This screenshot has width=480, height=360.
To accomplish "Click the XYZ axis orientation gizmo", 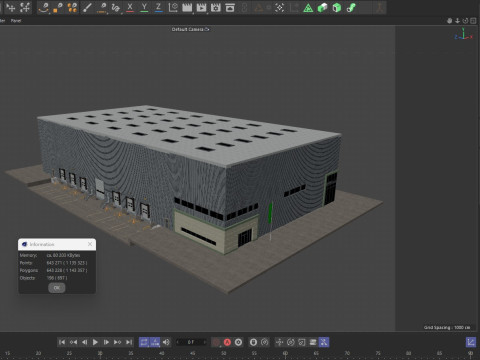I will 463,34.
